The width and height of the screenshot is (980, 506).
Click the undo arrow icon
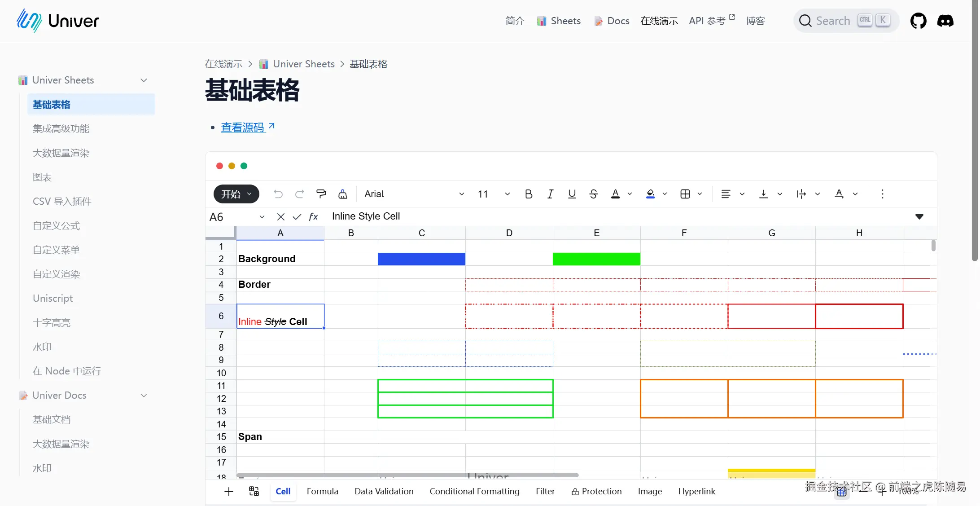coord(278,194)
